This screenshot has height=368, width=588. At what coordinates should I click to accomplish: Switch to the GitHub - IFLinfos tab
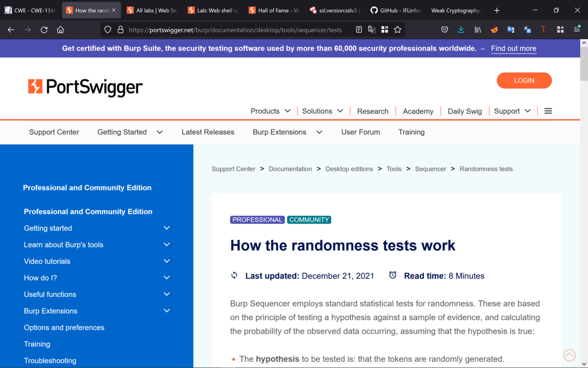tap(396, 10)
